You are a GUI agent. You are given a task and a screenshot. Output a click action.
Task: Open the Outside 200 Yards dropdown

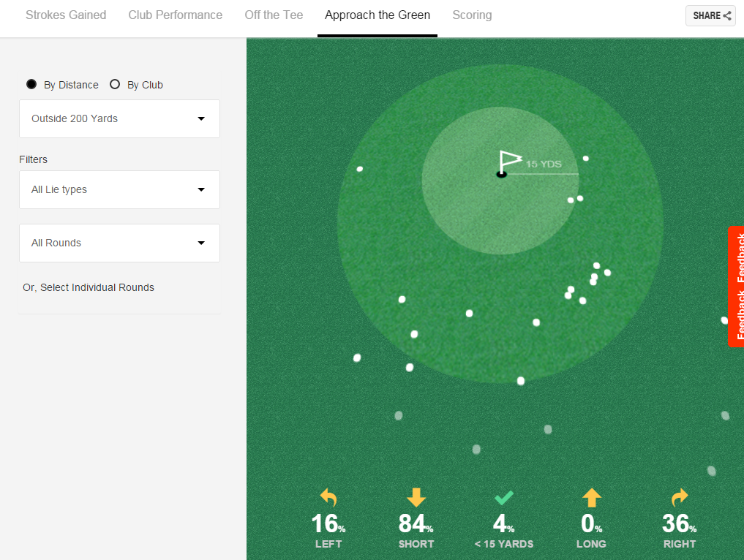click(119, 118)
